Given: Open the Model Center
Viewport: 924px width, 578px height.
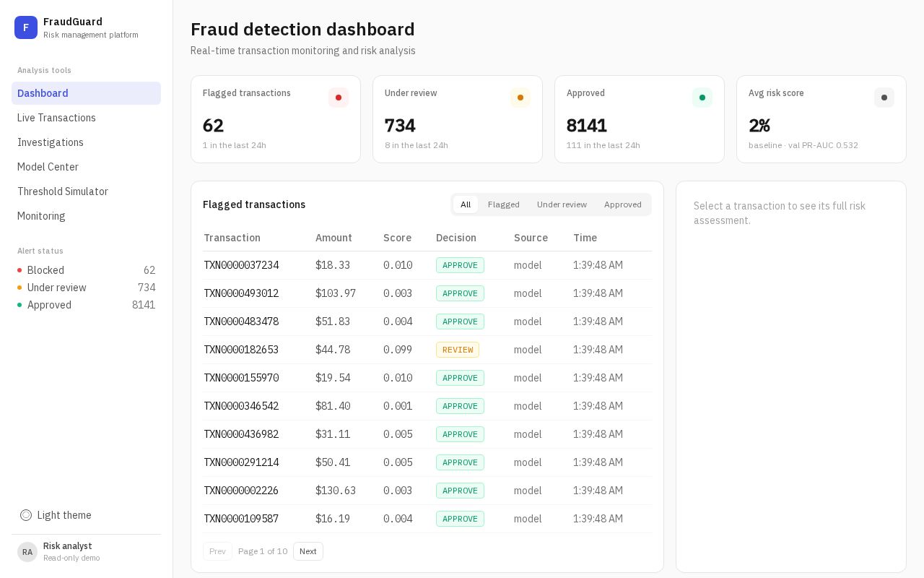Looking at the screenshot, I should tap(86, 167).
